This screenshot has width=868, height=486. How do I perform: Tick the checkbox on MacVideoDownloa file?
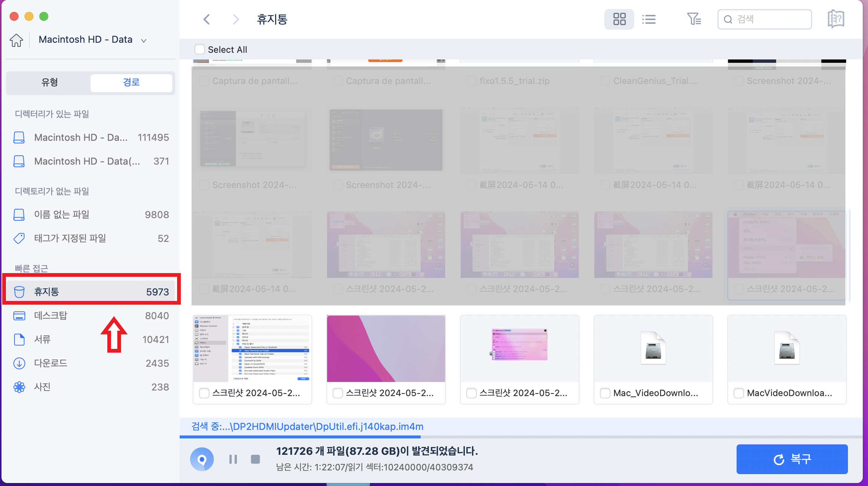(x=738, y=393)
